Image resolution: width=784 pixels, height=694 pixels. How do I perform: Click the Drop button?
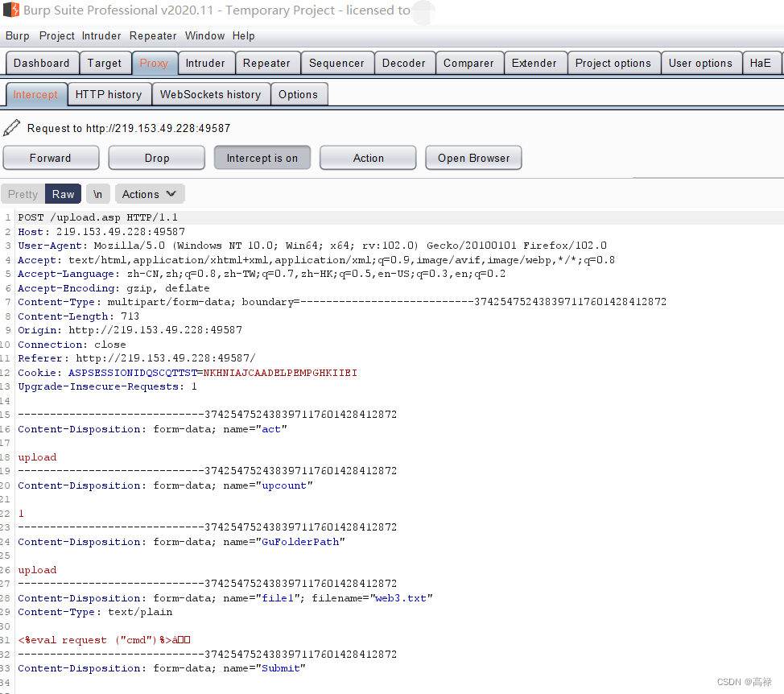pyautogui.click(x=157, y=158)
